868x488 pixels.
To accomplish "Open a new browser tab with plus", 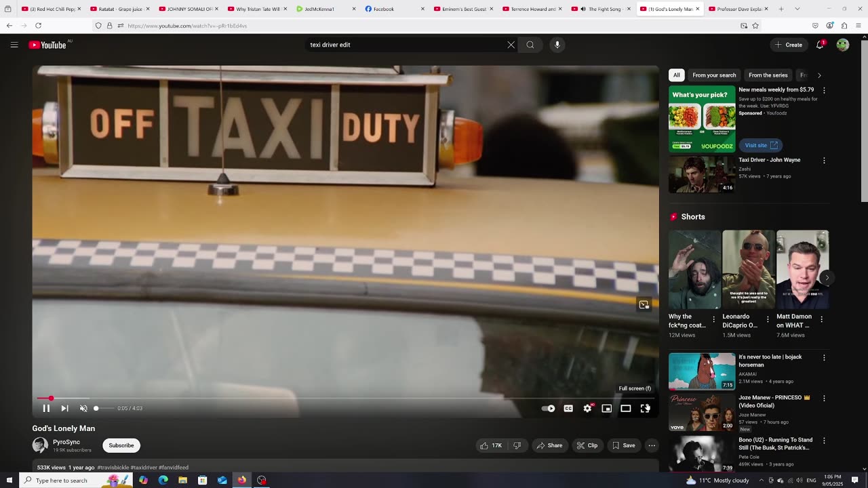I will [x=781, y=9].
